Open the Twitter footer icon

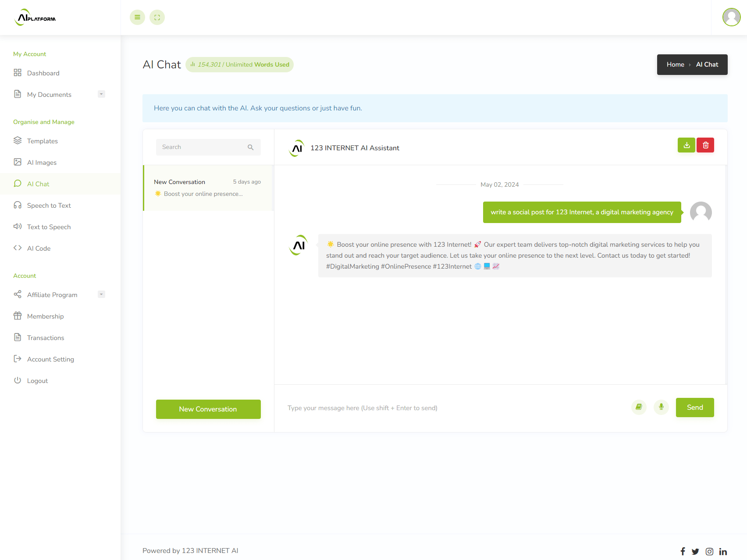tap(695, 551)
